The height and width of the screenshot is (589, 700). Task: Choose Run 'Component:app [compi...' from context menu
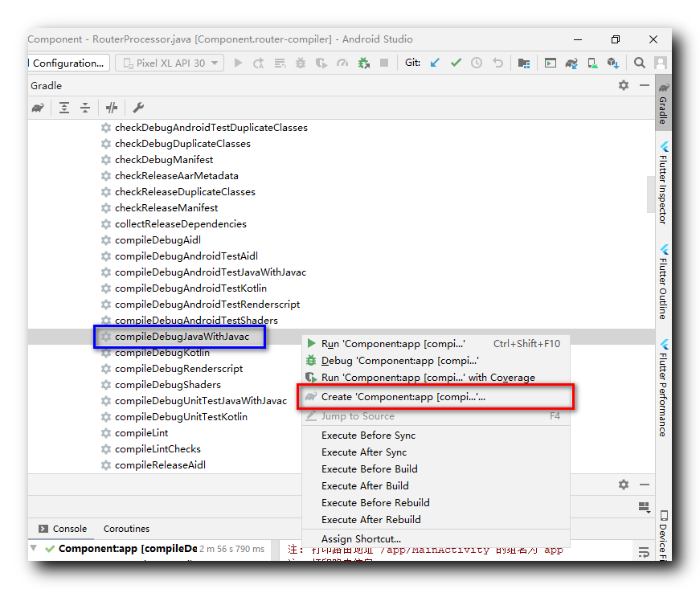tap(436, 344)
